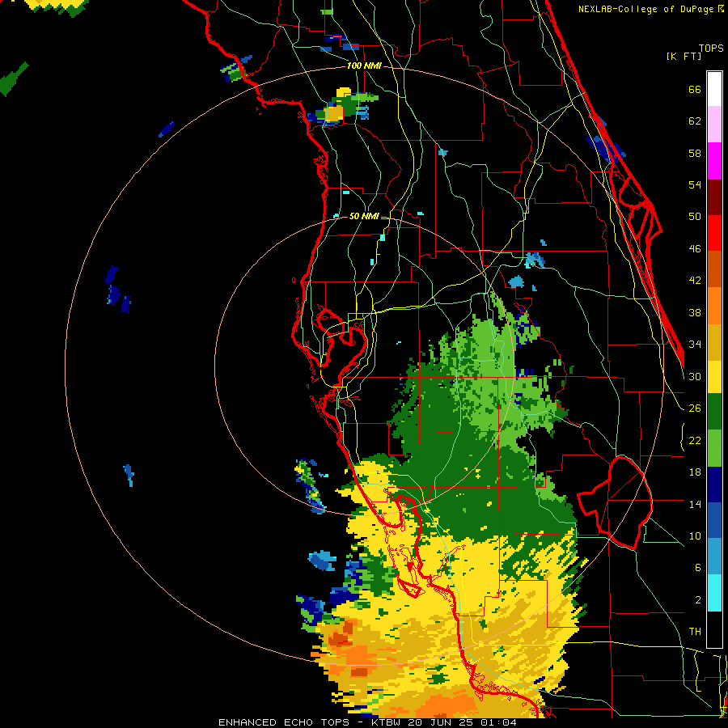The height and width of the screenshot is (728, 728).
Task: Click the "100 NMI" range ring label
Action: pyautogui.click(x=364, y=66)
